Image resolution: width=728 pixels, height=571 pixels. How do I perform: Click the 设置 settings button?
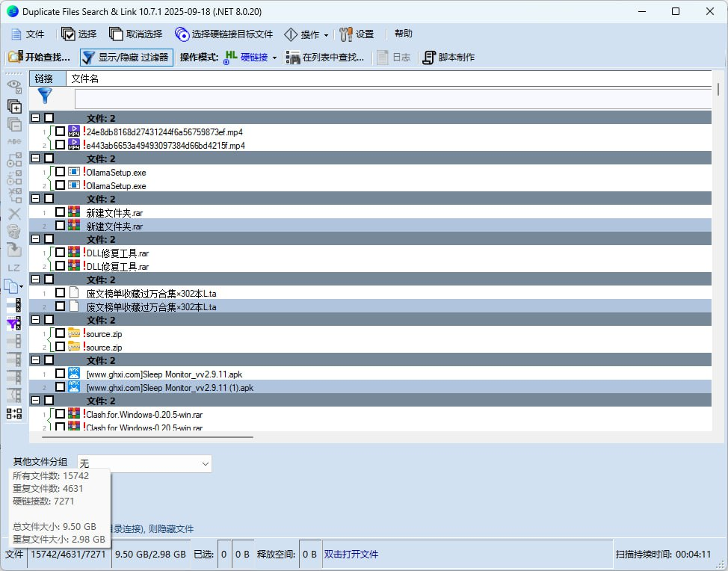coord(357,34)
